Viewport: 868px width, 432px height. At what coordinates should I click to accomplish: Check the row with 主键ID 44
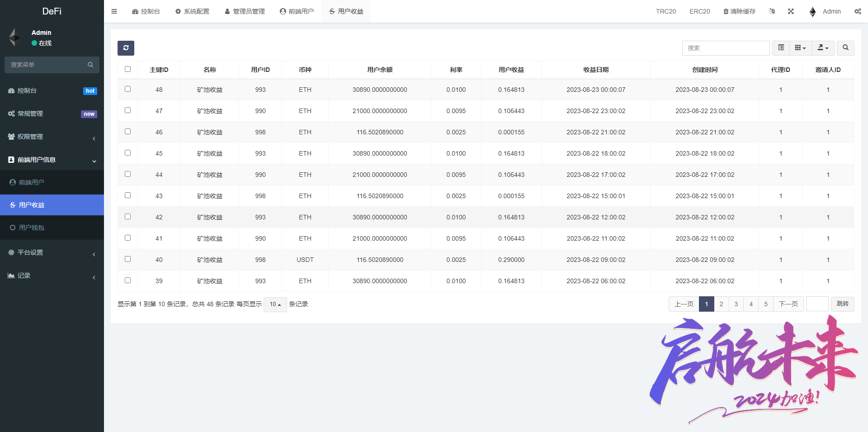coord(127,174)
